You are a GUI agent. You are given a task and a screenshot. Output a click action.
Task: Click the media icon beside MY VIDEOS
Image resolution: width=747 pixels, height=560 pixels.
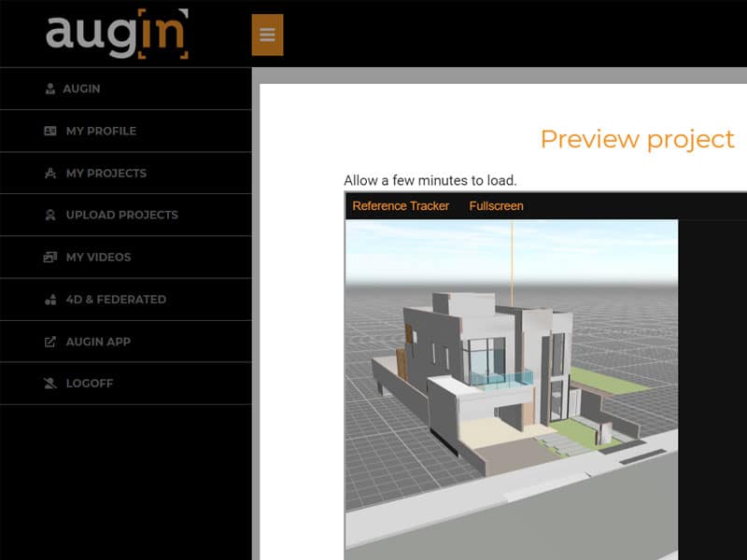coord(50,258)
